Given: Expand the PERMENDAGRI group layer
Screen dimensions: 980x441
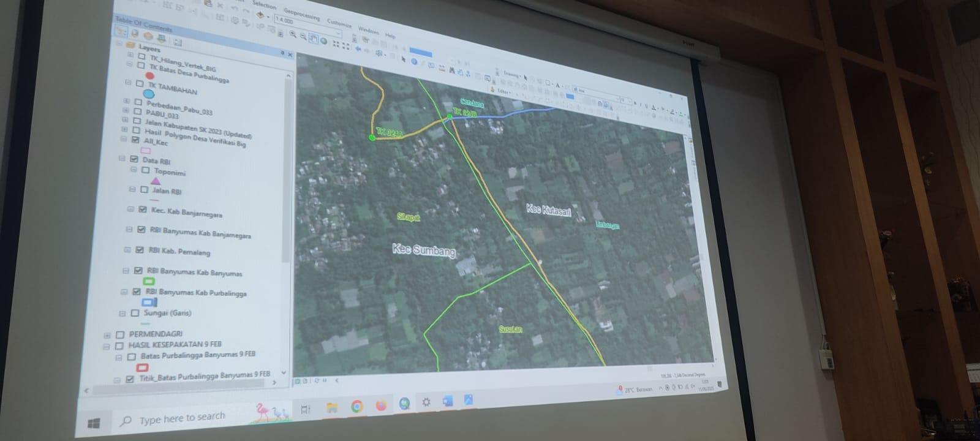Looking at the screenshot, I should pyautogui.click(x=108, y=335).
